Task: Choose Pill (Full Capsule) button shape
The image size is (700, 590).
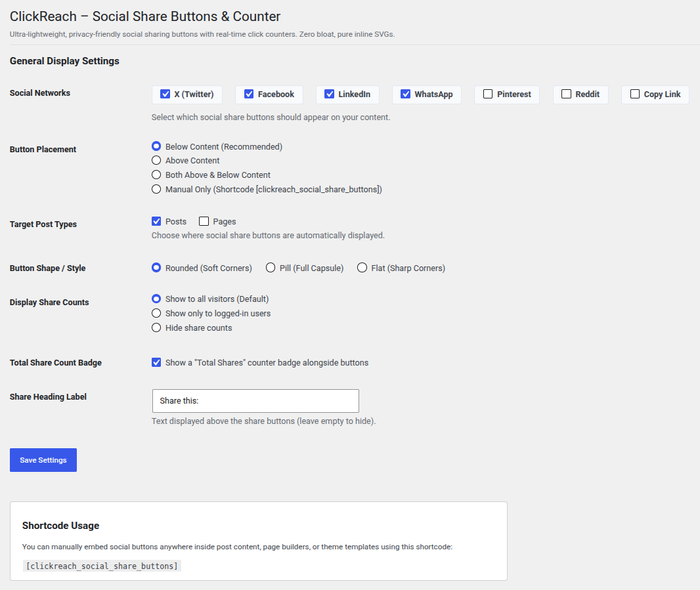Action: pyautogui.click(x=271, y=268)
